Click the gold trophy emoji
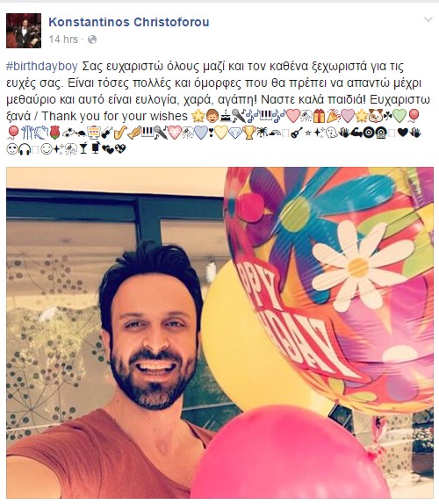This screenshot has width=439, height=504. click(x=249, y=133)
